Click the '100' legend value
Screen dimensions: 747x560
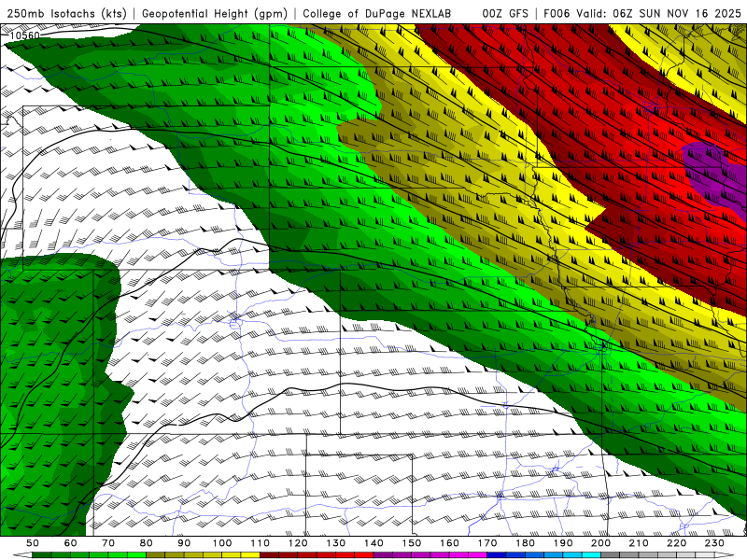pos(222,543)
